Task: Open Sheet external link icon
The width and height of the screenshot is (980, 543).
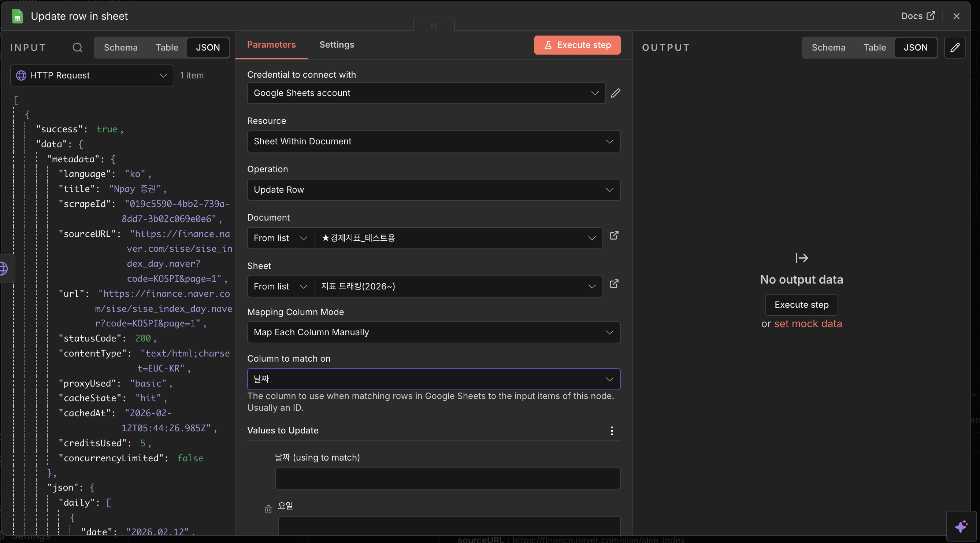Action: 614,284
